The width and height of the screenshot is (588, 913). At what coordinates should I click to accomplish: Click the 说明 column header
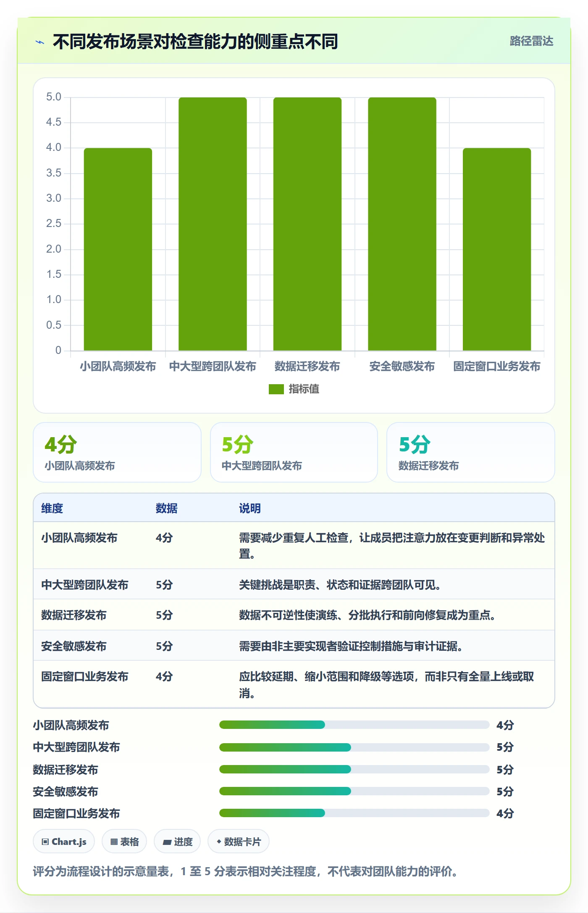[250, 508]
